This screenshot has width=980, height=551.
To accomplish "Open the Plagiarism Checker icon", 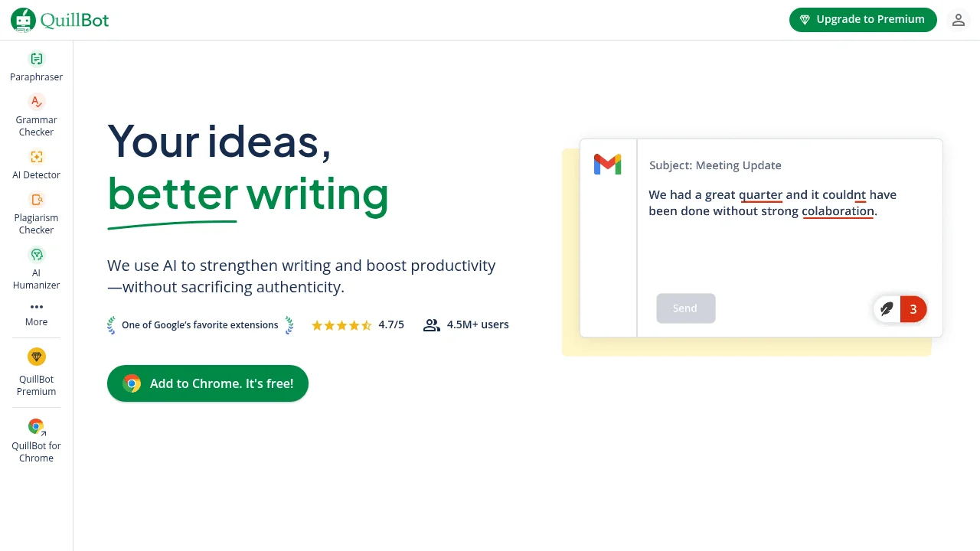I will 36,200.
